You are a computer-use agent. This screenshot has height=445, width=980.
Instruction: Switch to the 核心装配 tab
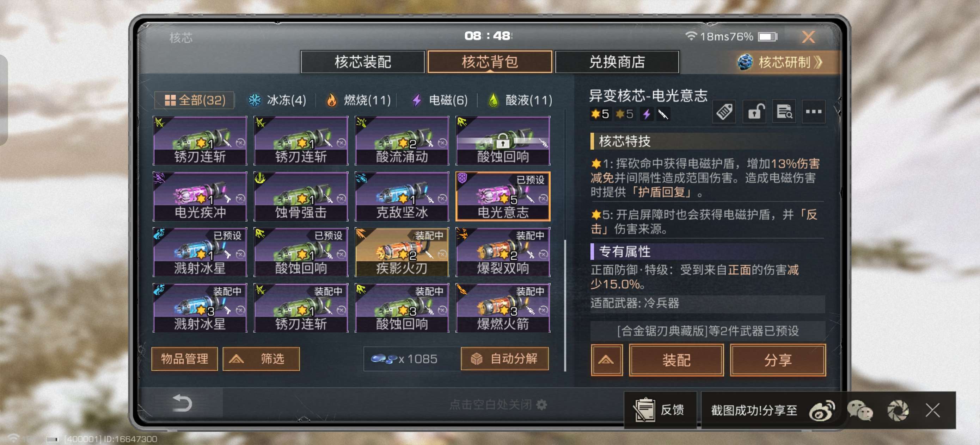click(x=362, y=62)
